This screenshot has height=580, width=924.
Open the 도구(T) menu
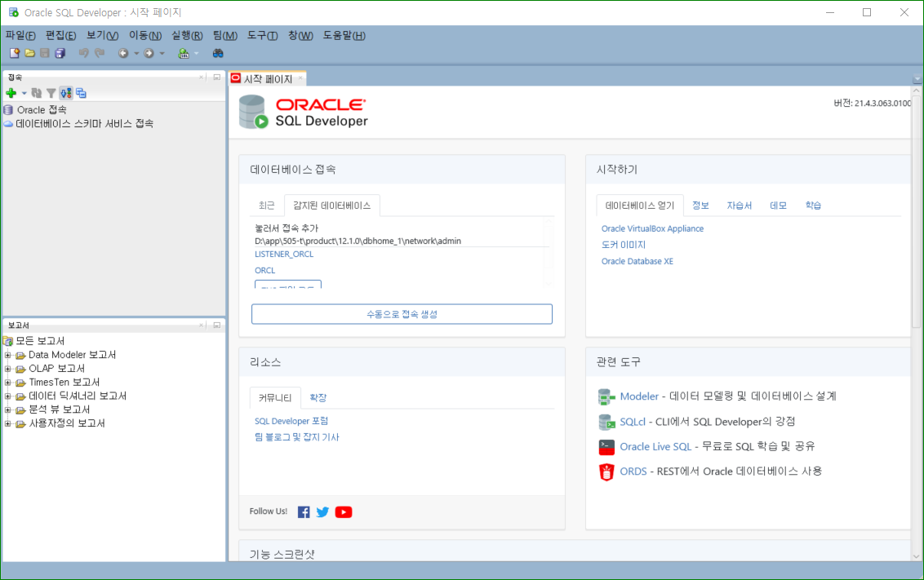262,35
